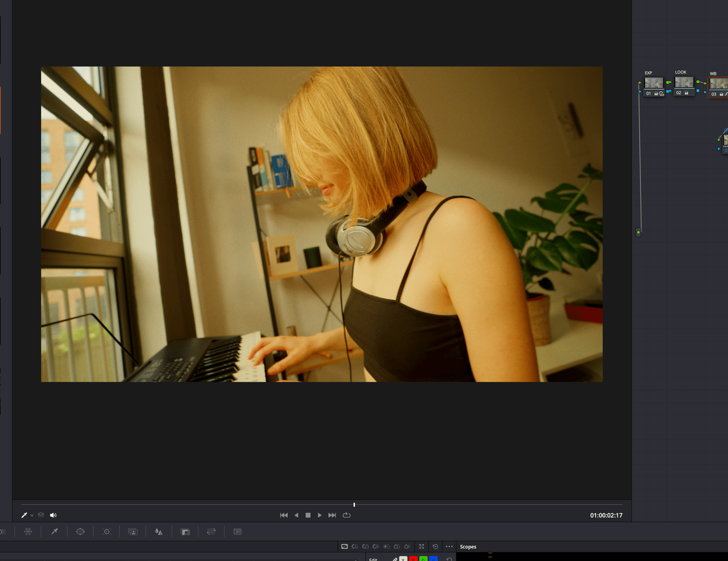The height and width of the screenshot is (561, 728).
Task: Toggle the curve channel link icon
Action: point(395,559)
